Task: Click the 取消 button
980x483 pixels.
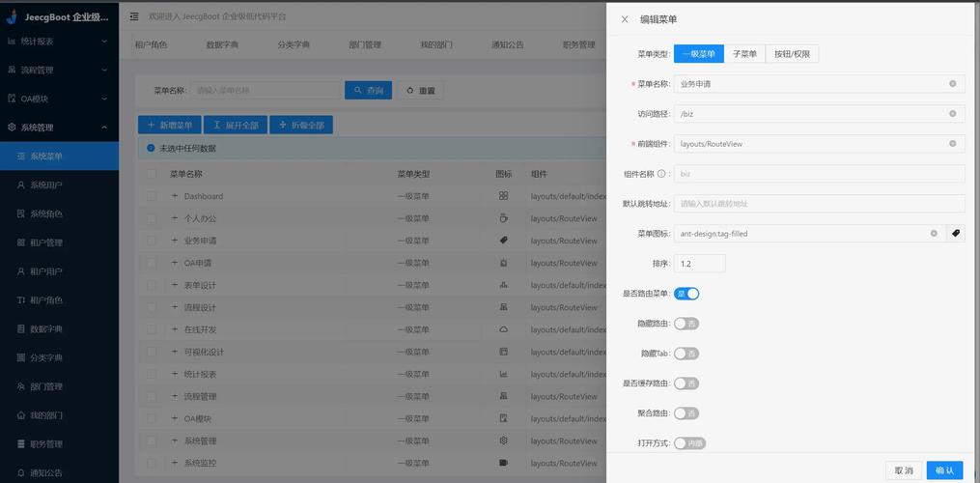Action: [904, 470]
